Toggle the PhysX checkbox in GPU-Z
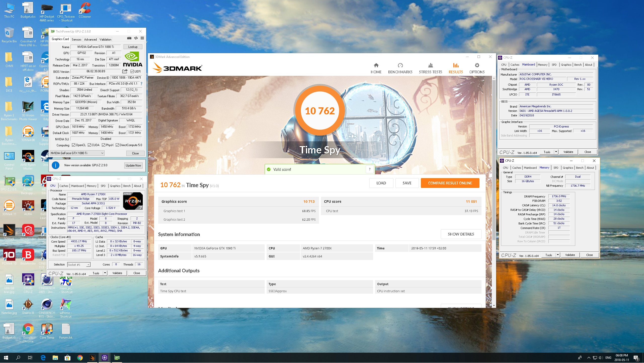This screenshot has height=363, width=644. 103,145
